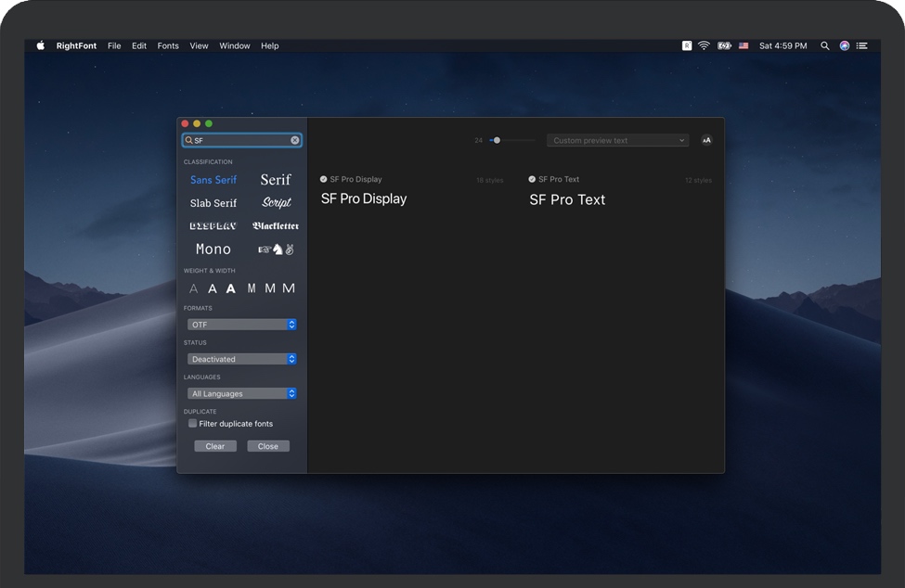Open the RightFont menu bar status icon

(x=687, y=45)
